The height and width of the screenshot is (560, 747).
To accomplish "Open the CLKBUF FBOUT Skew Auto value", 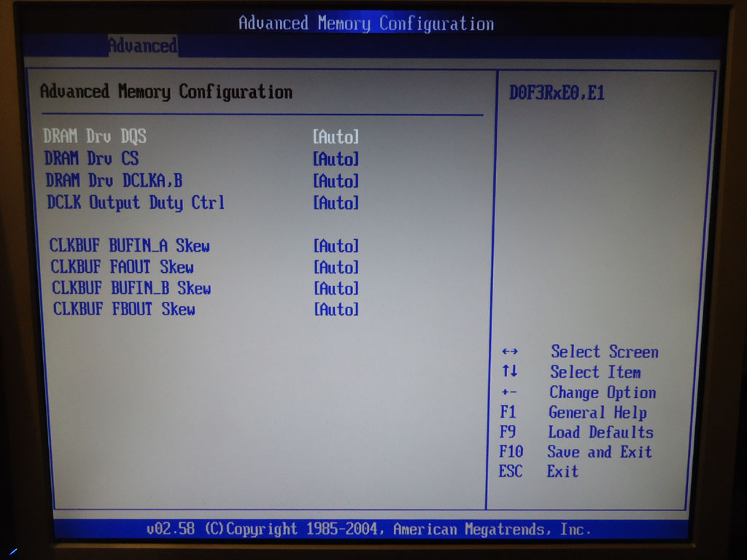I will pos(336,309).
